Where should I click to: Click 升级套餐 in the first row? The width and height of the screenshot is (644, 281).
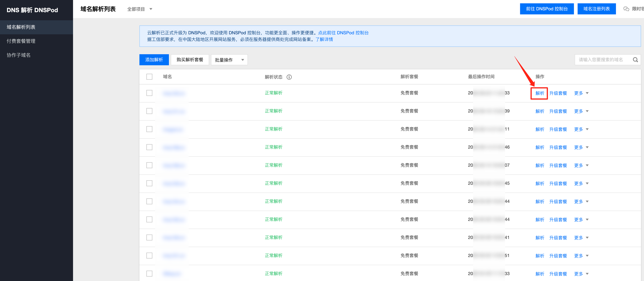pyautogui.click(x=558, y=93)
